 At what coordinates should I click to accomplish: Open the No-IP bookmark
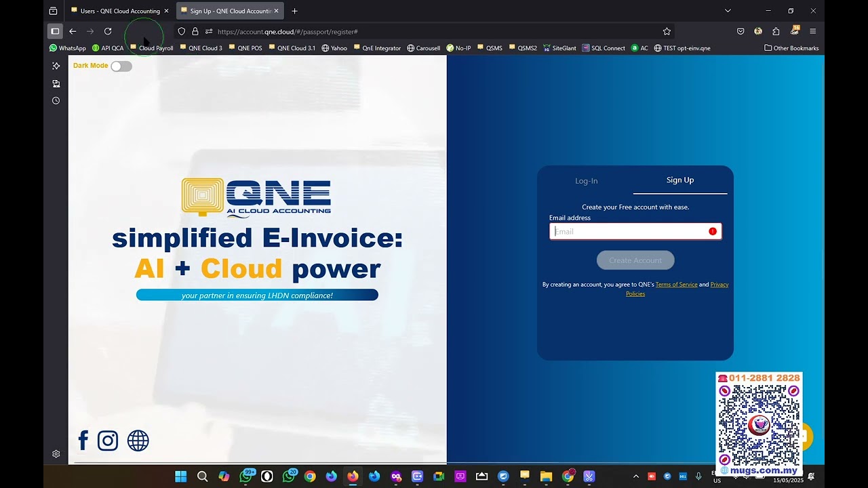459,48
